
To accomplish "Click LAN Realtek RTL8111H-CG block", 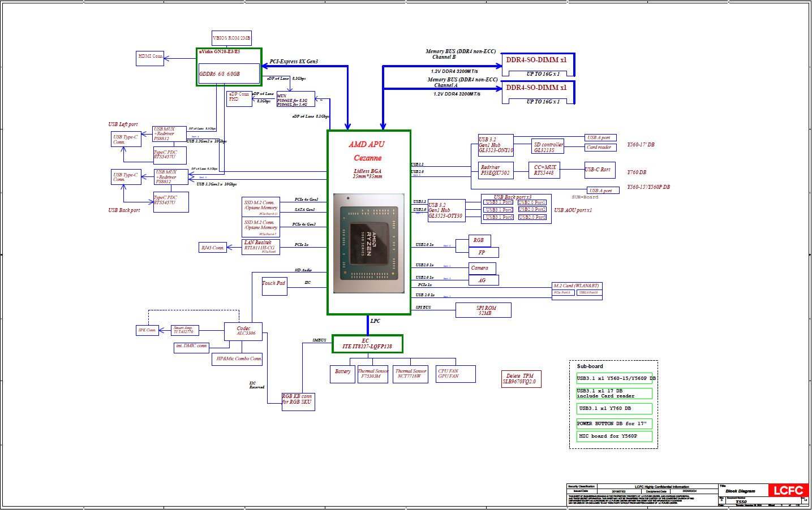I will [x=261, y=247].
